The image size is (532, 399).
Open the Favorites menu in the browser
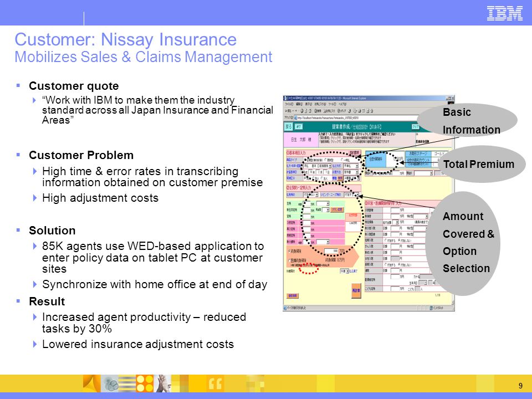pyautogui.click(x=320, y=104)
